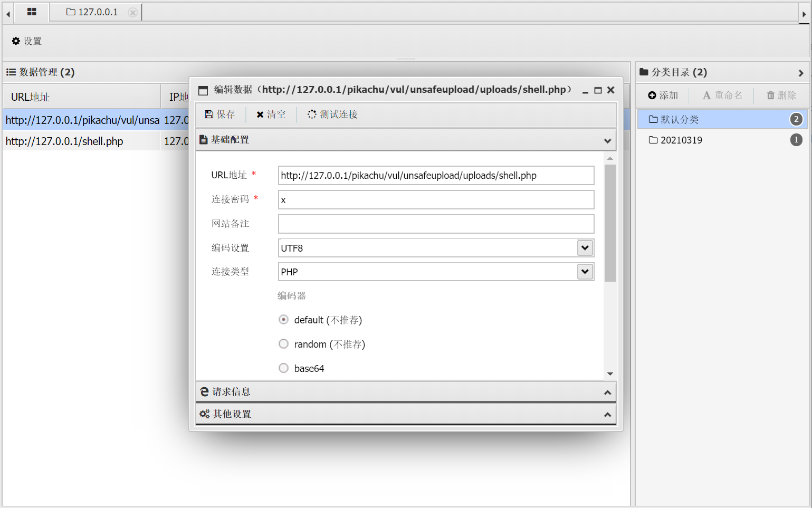This screenshot has width=812, height=508.
Task: Click the right tab scroll arrow
Action: point(804,14)
